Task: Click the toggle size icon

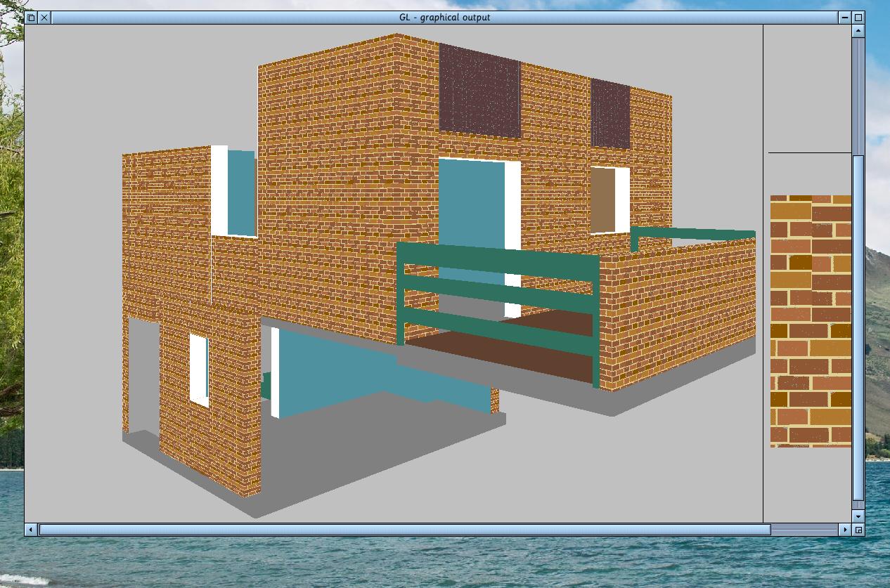Action: coord(858,18)
